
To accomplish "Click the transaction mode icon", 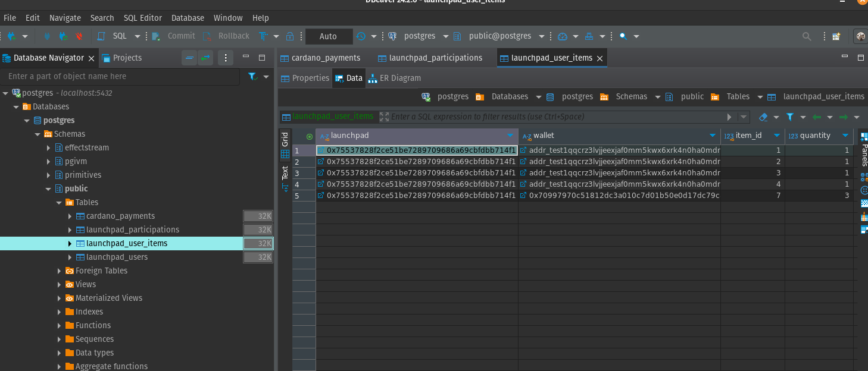I will (263, 36).
